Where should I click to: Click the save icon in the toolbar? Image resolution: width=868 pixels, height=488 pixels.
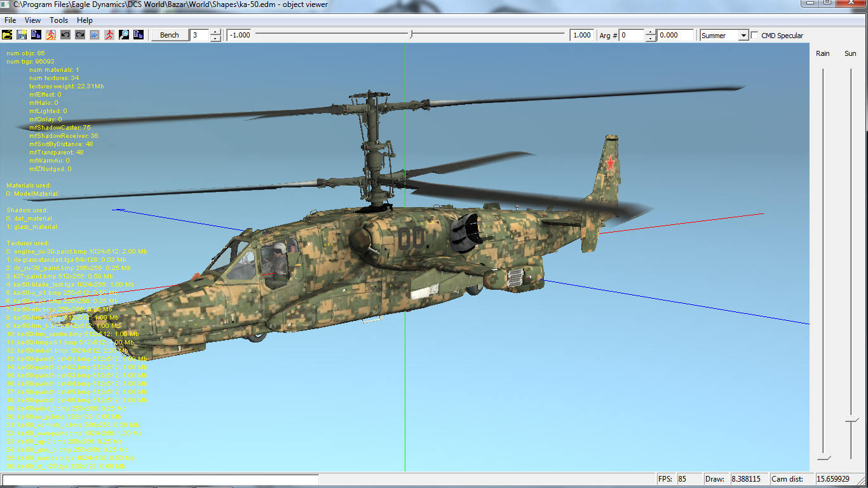click(22, 35)
